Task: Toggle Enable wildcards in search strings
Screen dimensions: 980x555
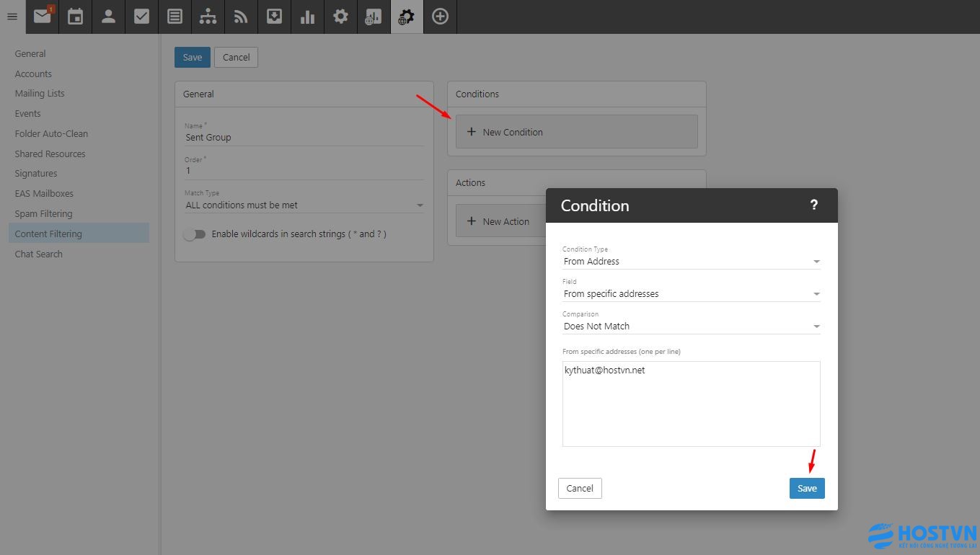Action: coord(195,234)
